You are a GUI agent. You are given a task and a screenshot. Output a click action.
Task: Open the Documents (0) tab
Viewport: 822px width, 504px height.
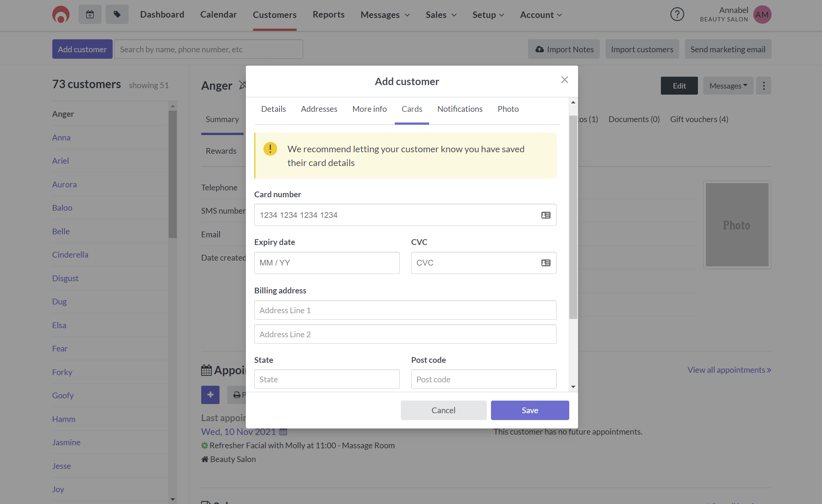[x=634, y=119]
